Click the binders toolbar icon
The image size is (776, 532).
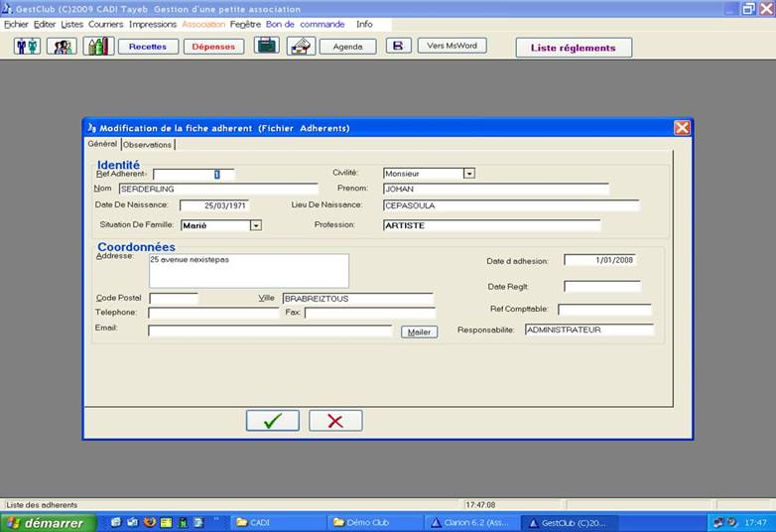[x=98, y=46]
